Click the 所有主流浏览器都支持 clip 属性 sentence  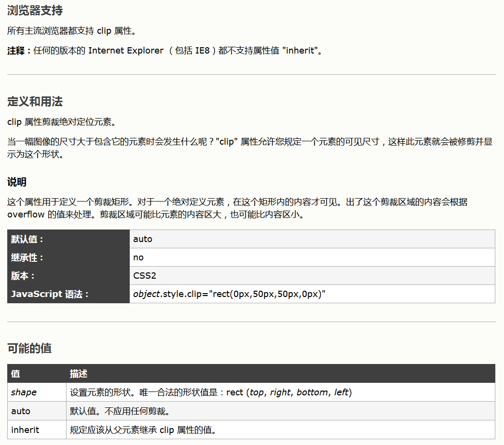tap(73, 31)
